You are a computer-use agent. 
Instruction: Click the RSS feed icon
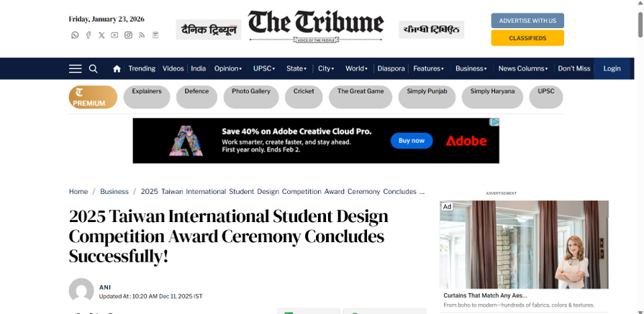click(x=142, y=35)
